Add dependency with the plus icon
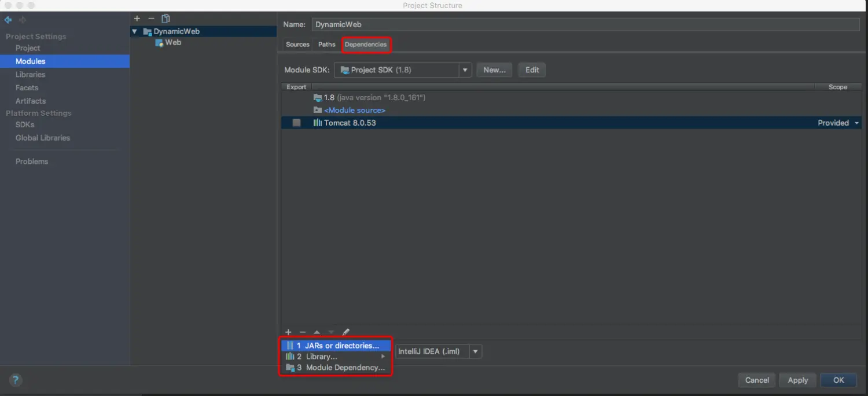 coord(288,332)
